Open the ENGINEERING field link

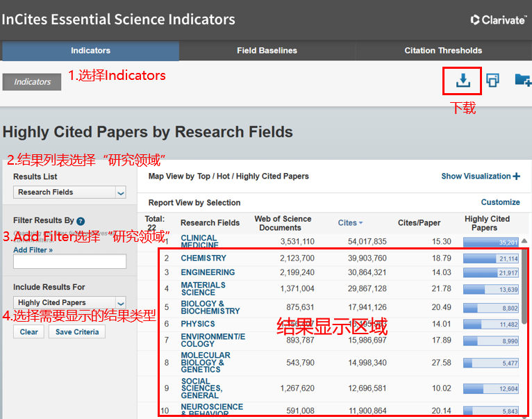tap(208, 272)
